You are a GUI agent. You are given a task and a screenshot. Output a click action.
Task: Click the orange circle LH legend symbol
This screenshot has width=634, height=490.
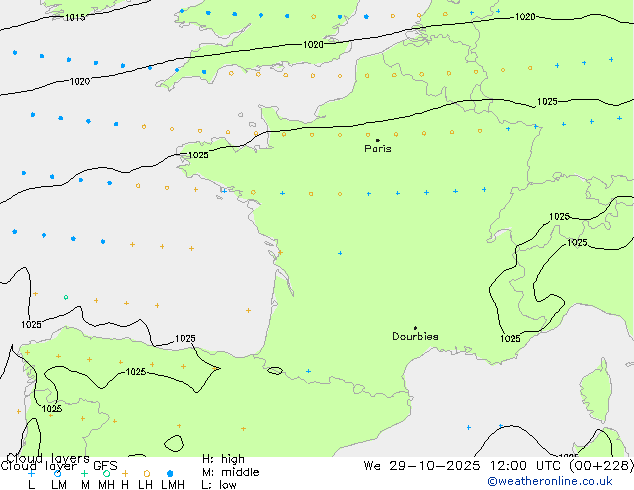point(147,473)
